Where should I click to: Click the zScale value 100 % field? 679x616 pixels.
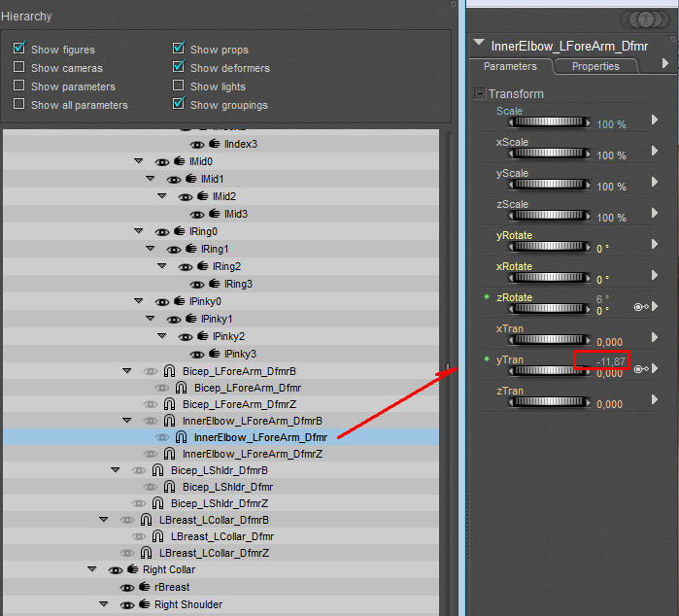(x=611, y=218)
